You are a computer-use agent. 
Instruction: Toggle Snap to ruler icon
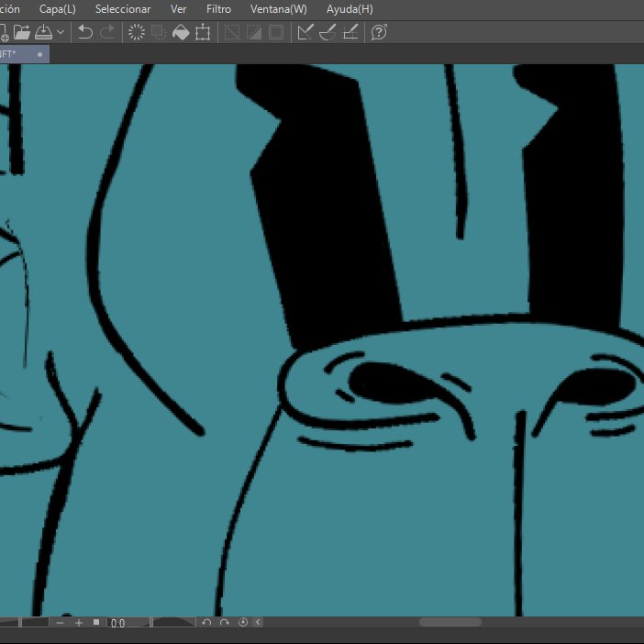click(x=305, y=32)
